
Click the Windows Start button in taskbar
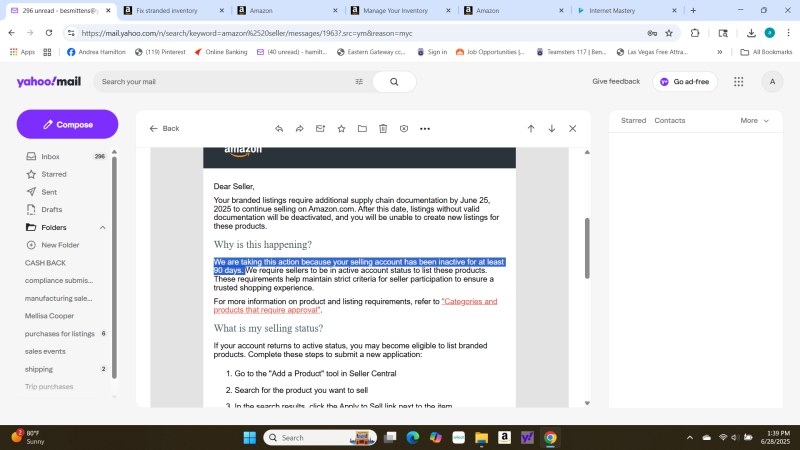[x=247, y=438]
